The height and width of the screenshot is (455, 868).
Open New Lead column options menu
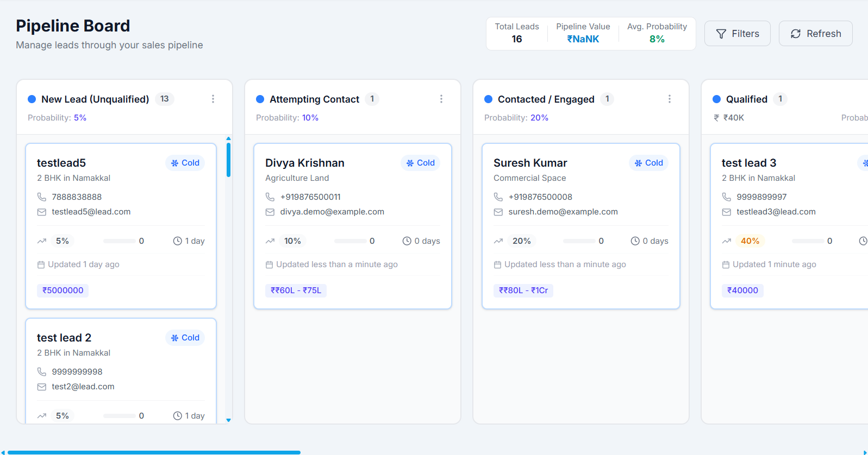213,99
